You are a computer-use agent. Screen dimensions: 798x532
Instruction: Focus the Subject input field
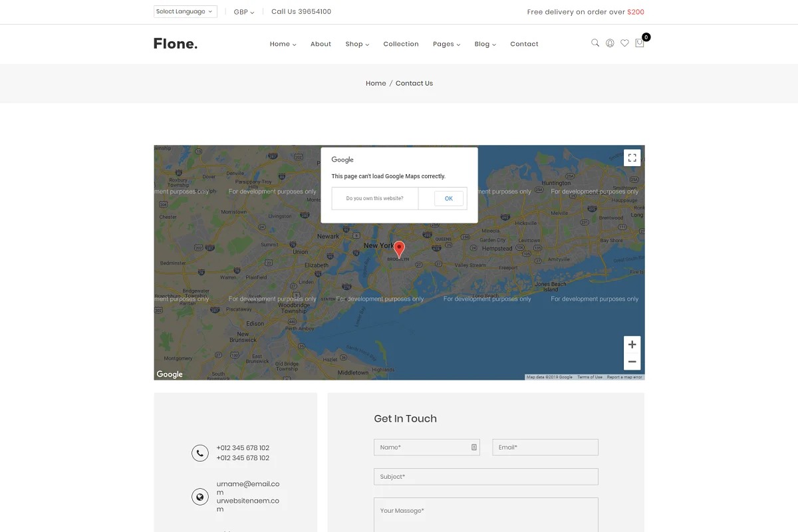[x=486, y=477]
